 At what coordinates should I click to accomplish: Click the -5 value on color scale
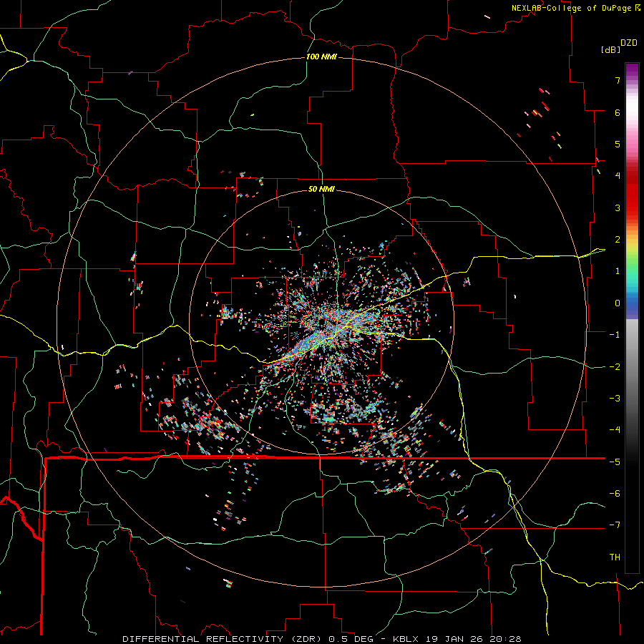point(615,462)
